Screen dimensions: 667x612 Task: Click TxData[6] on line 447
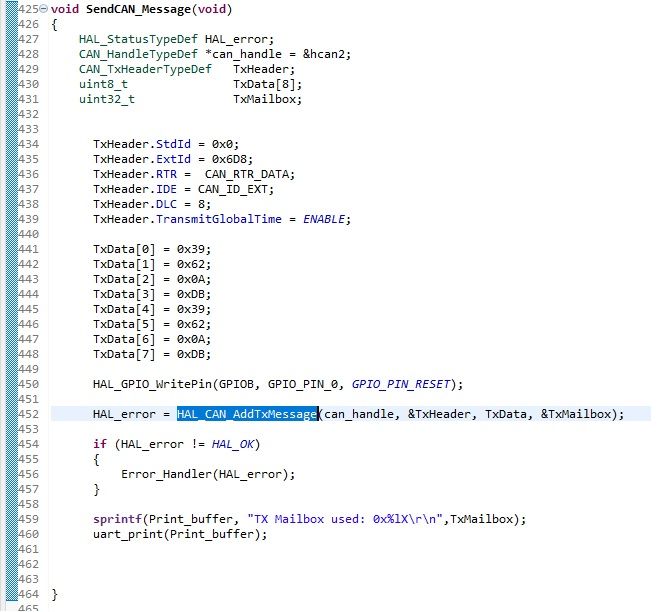[x=124, y=339]
